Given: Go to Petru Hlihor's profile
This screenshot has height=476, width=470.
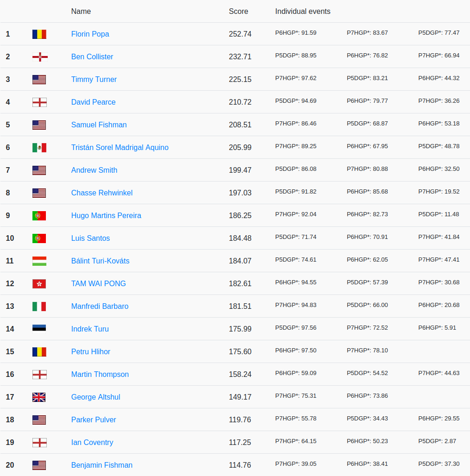Looking at the screenshot, I should coord(90,351).
